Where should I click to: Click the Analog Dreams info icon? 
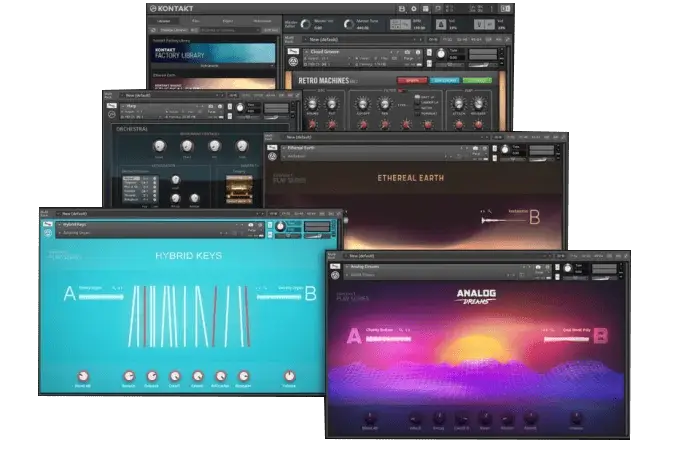click(x=547, y=267)
